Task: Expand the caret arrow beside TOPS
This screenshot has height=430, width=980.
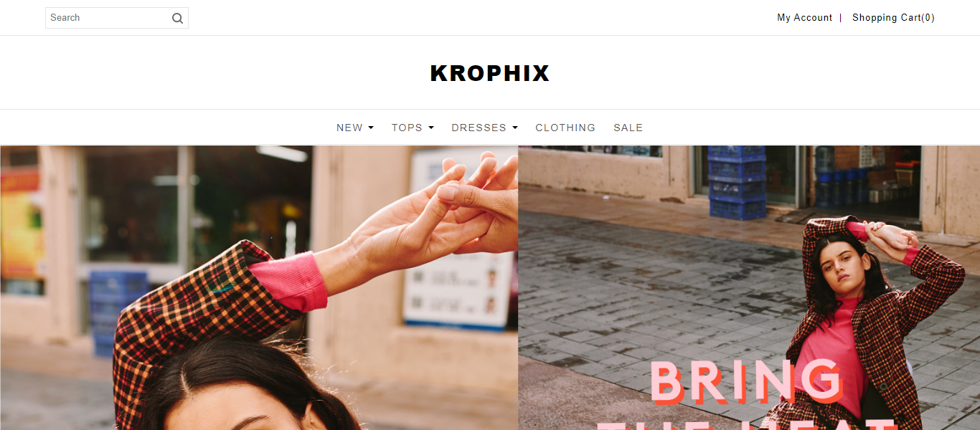Action: tap(431, 128)
